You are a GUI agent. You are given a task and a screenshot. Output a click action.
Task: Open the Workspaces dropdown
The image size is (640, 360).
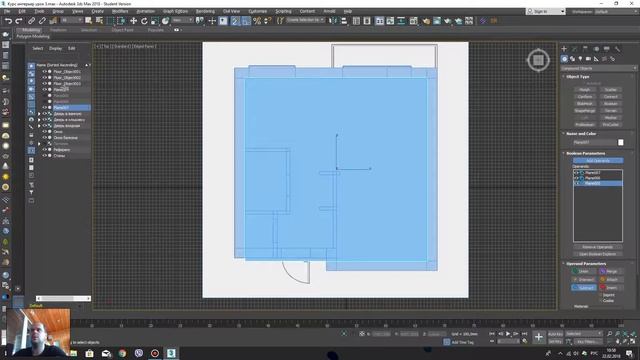coord(616,11)
